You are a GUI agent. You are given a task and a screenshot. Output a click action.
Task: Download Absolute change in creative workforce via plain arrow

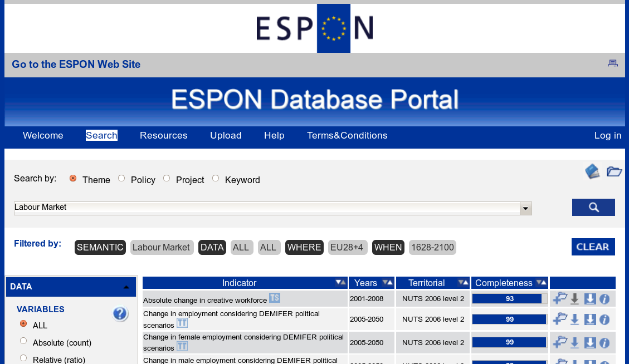coord(575,299)
